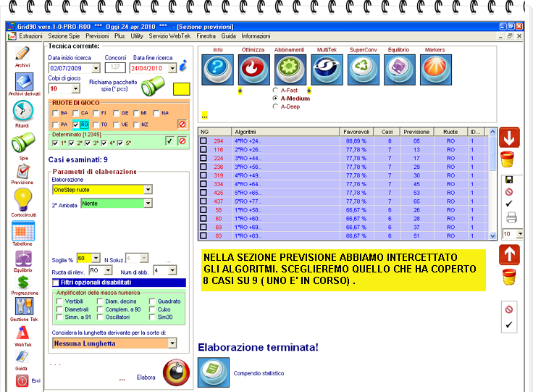Click the red up arrow button
The height and width of the screenshot is (392, 533).
click(509, 254)
